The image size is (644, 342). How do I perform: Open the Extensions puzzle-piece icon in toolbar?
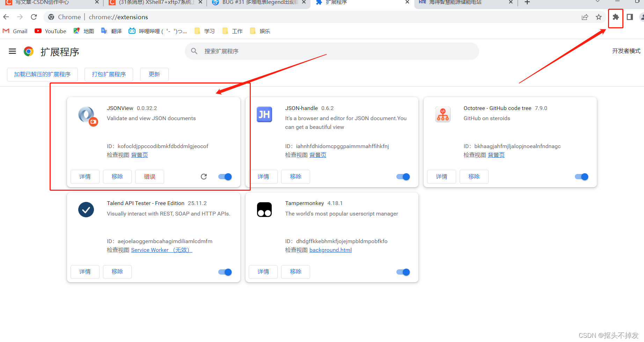click(616, 17)
